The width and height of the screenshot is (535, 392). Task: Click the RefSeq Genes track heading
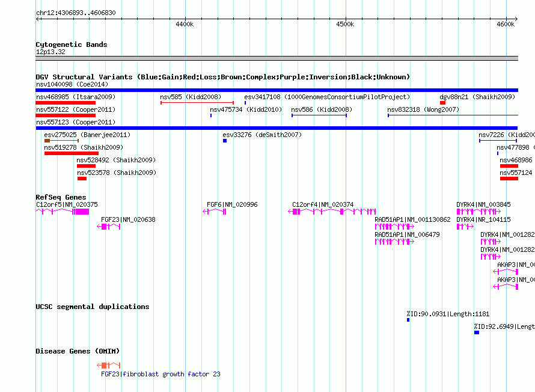click(61, 197)
